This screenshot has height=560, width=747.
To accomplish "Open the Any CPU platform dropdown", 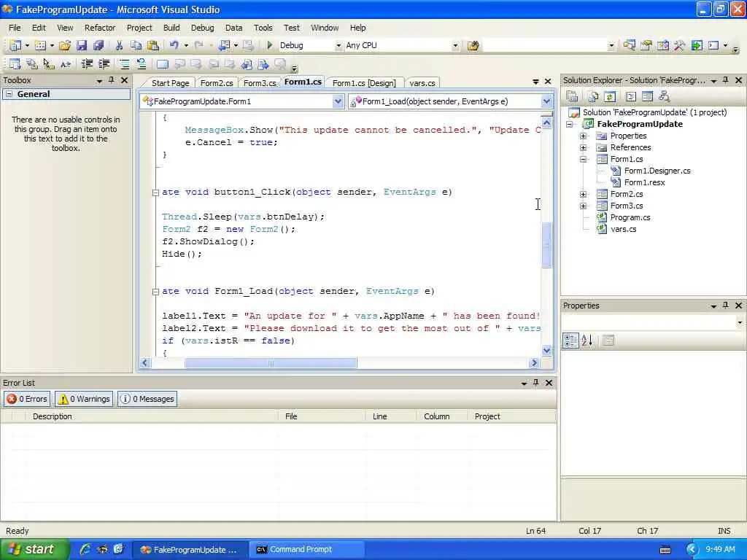I will click(455, 46).
